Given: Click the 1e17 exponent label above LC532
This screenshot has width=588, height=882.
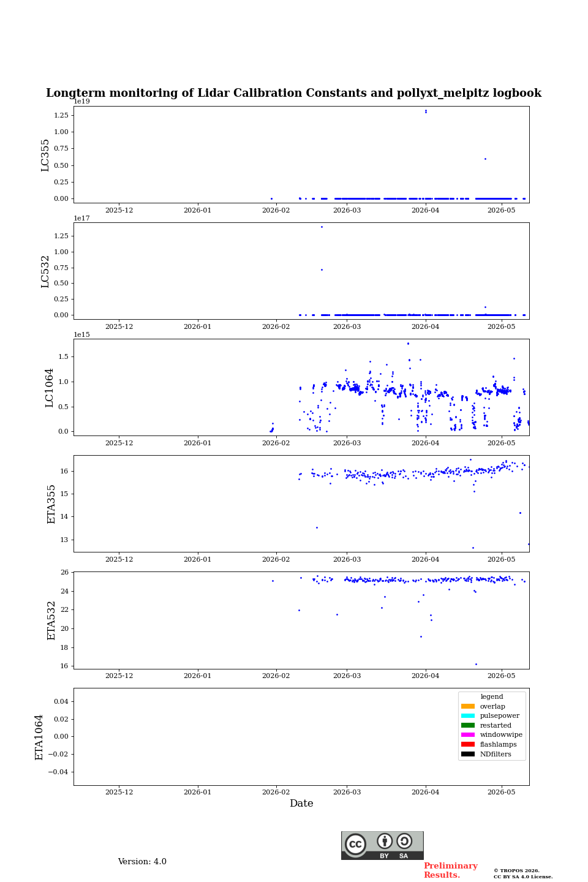Looking at the screenshot, I should [x=82, y=218].
